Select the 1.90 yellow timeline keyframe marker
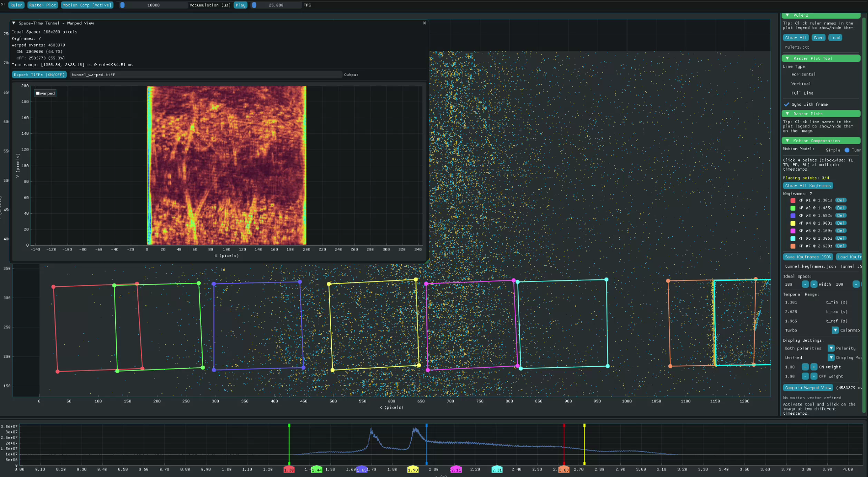Image resolution: width=868 pixels, height=477 pixels. tap(413, 470)
